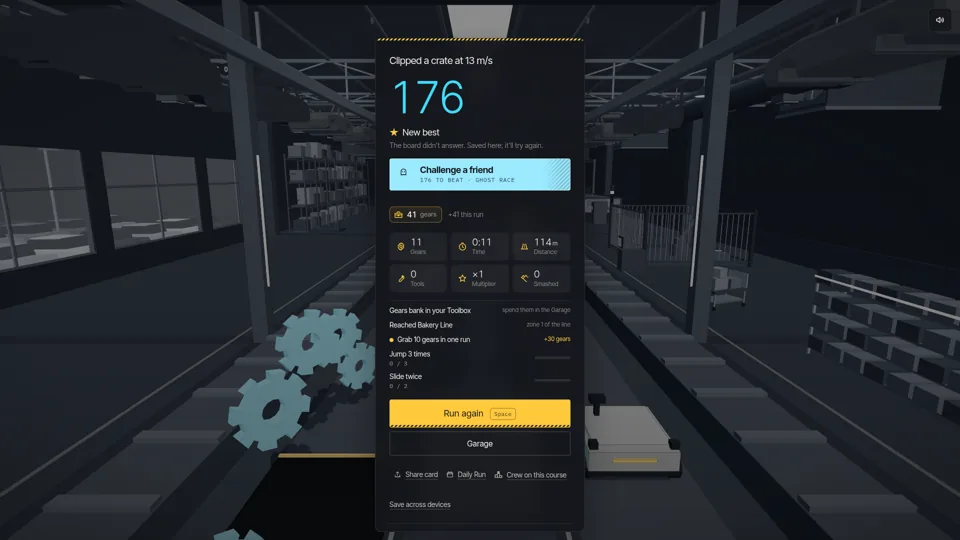Click the Share card upload icon

(x=397, y=474)
